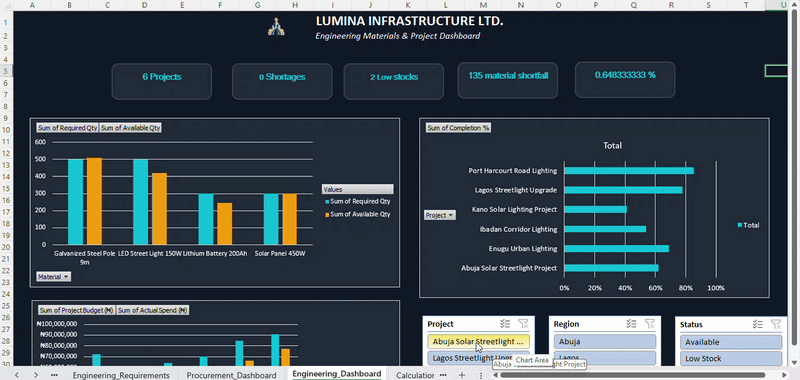Select the 0.648333333 % KPI card
The height and width of the screenshot is (380, 800).
[x=625, y=80]
